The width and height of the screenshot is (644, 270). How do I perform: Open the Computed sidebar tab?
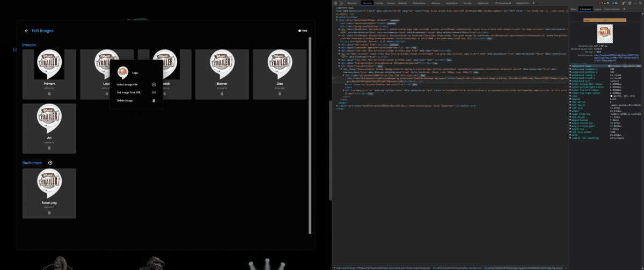pos(586,9)
